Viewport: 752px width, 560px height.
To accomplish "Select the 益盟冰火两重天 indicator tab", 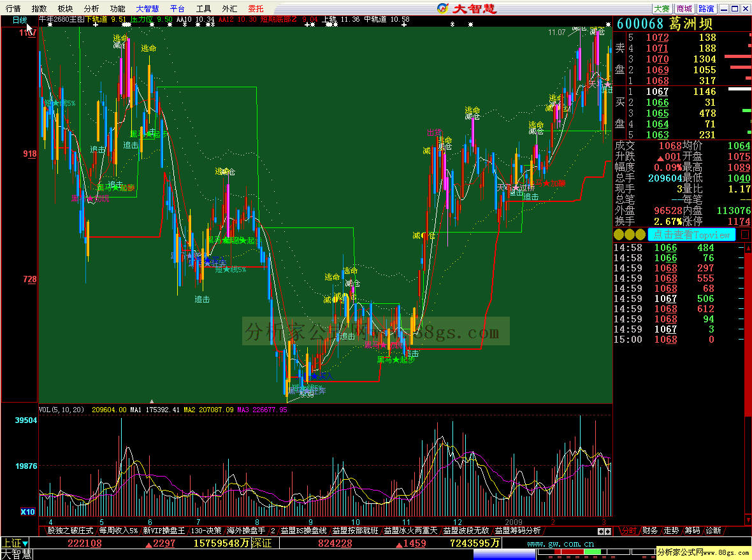I will tap(410, 530).
